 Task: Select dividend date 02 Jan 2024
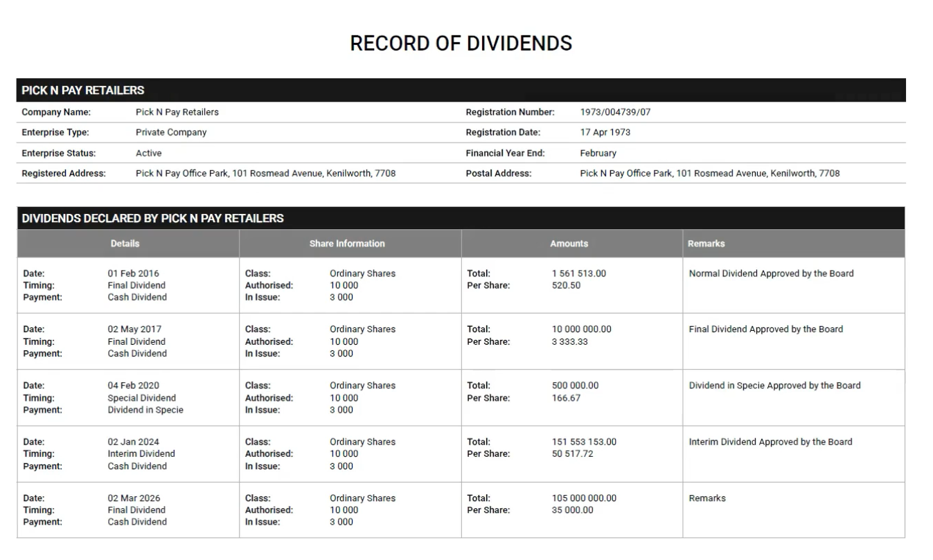point(133,442)
